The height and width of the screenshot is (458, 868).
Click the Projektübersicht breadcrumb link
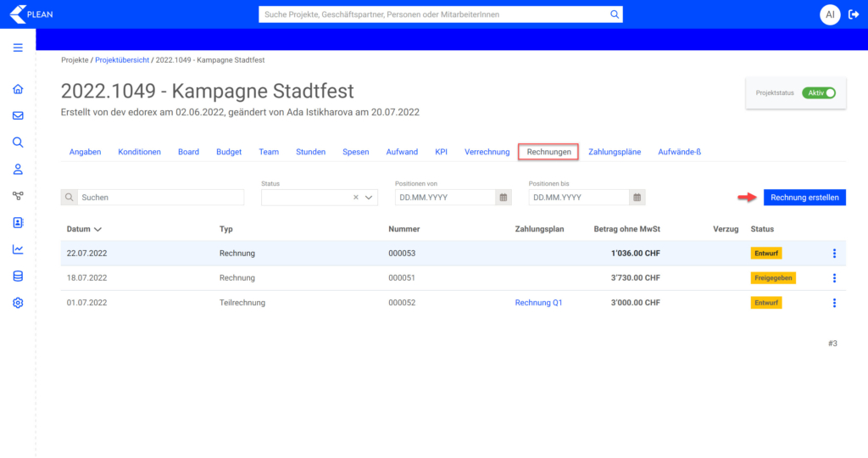pos(121,60)
